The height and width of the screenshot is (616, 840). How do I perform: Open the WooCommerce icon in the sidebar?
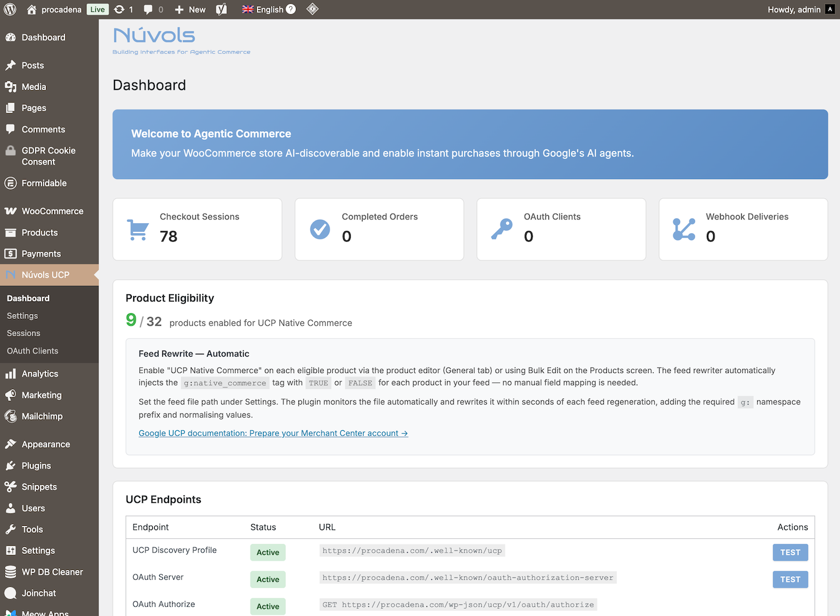click(x=11, y=211)
